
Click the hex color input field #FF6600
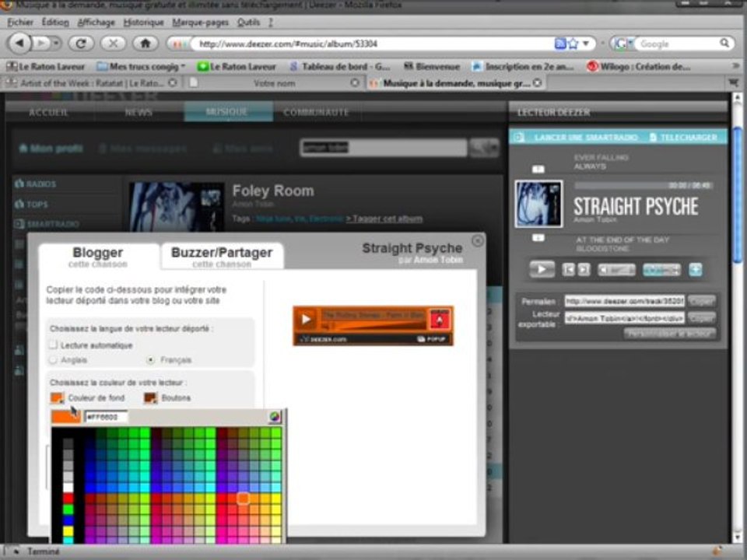(x=106, y=417)
